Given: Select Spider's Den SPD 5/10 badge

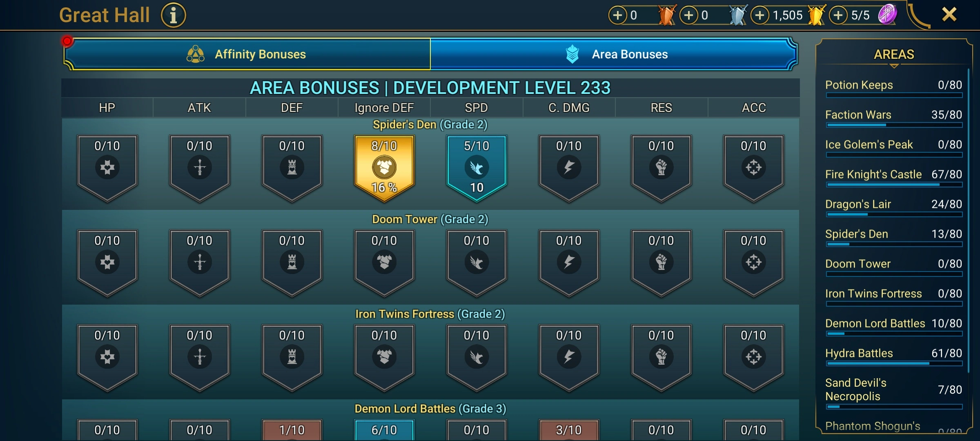Looking at the screenshot, I should click(477, 168).
